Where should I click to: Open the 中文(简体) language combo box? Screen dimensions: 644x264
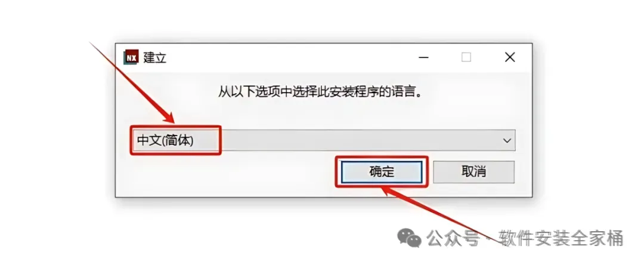[324, 140]
